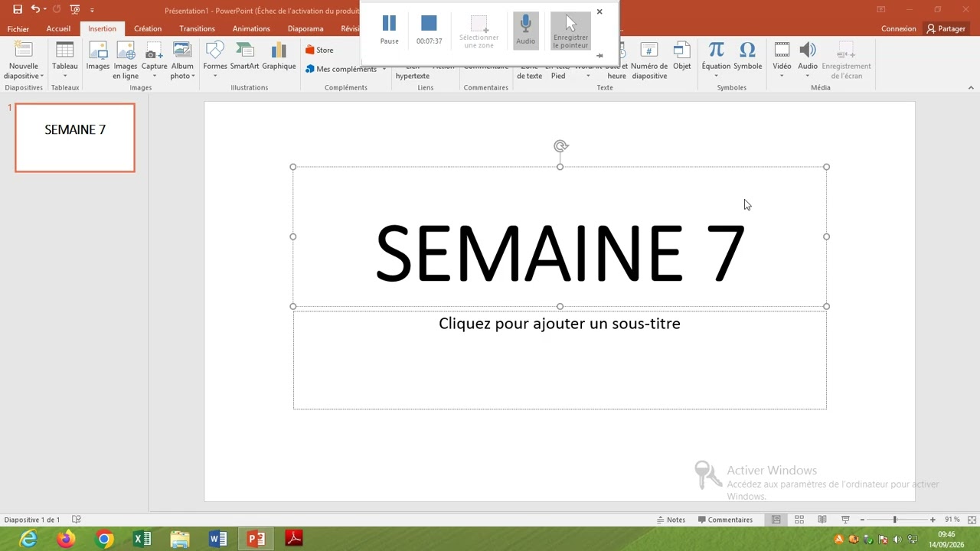The height and width of the screenshot is (551, 980).
Task: Insert Numéro de diapositive
Action: (x=649, y=60)
